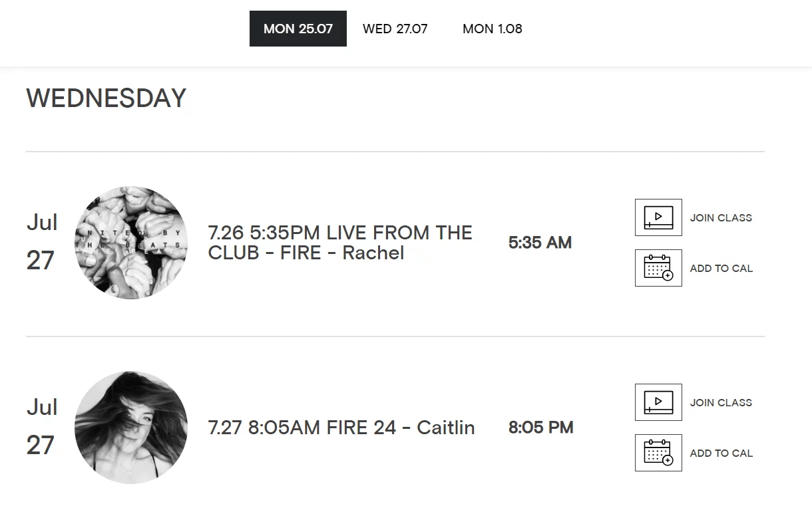Click the Join Class video icon for Rachel's FIRE class
This screenshot has height=508, width=812.
pos(658,217)
